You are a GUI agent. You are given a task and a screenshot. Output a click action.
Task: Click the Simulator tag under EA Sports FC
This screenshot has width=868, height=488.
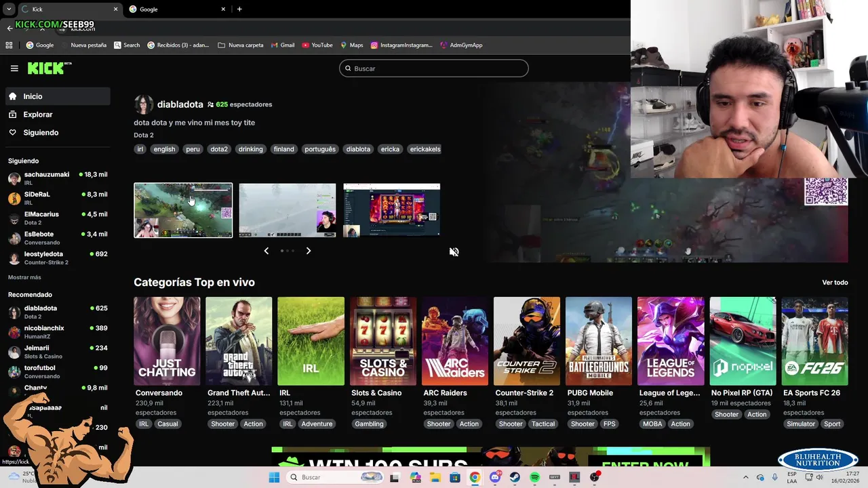pos(801,424)
